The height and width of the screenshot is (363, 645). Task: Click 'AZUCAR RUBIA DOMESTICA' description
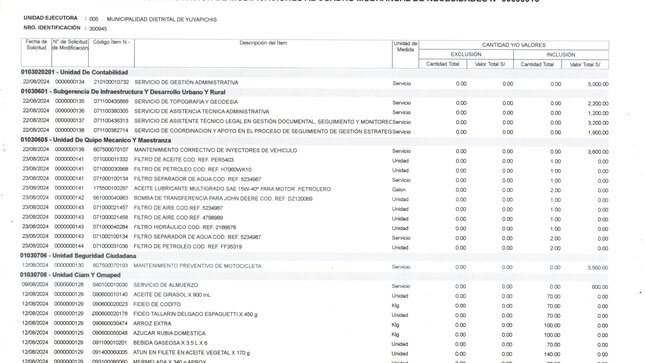tap(169, 333)
